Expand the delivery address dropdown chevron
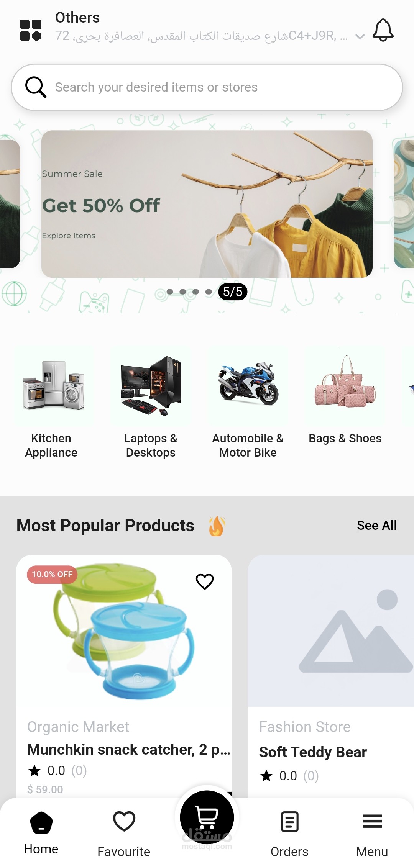 (x=360, y=37)
